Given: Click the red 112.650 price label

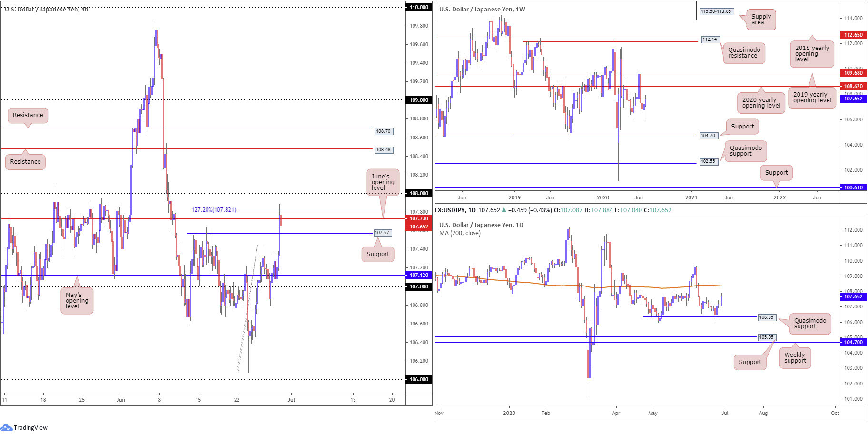Looking at the screenshot, I should (x=853, y=35).
